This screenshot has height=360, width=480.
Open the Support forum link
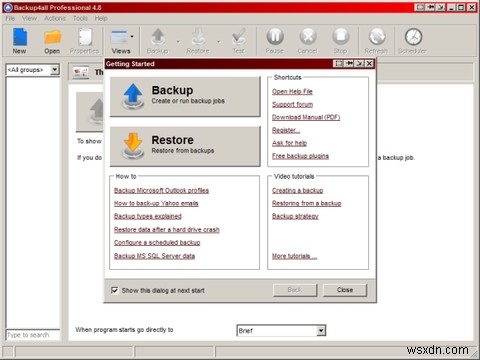tap(292, 104)
